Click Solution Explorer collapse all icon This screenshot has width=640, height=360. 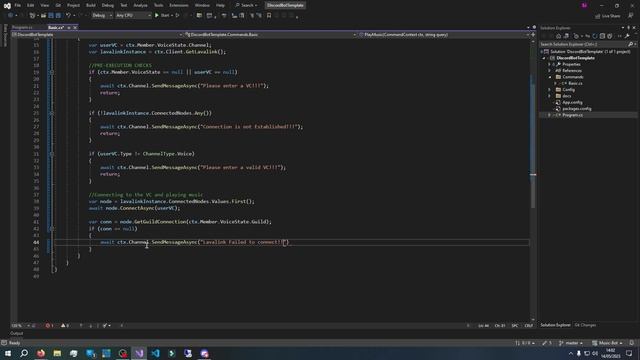(602, 36)
